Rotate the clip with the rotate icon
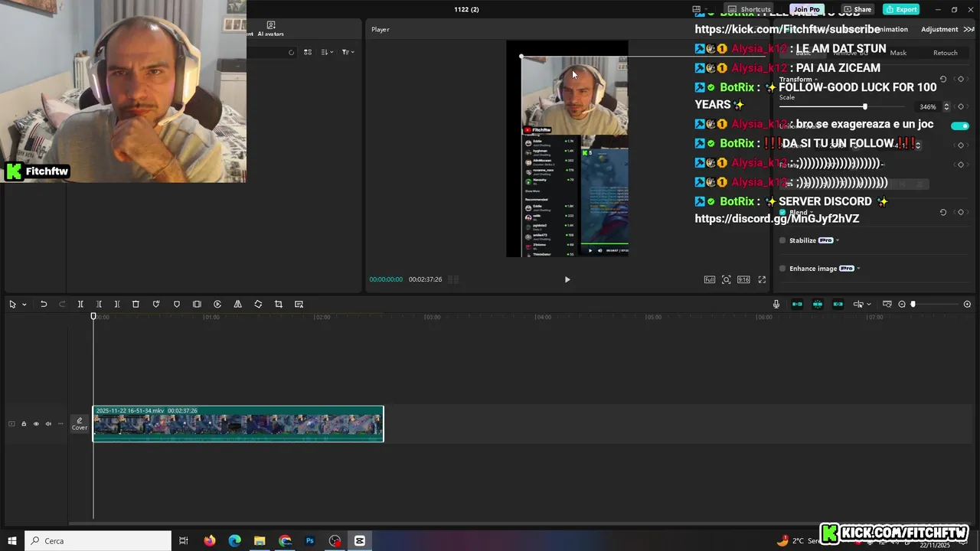Viewport: 980px width, 551px height. click(x=258, y=304)
